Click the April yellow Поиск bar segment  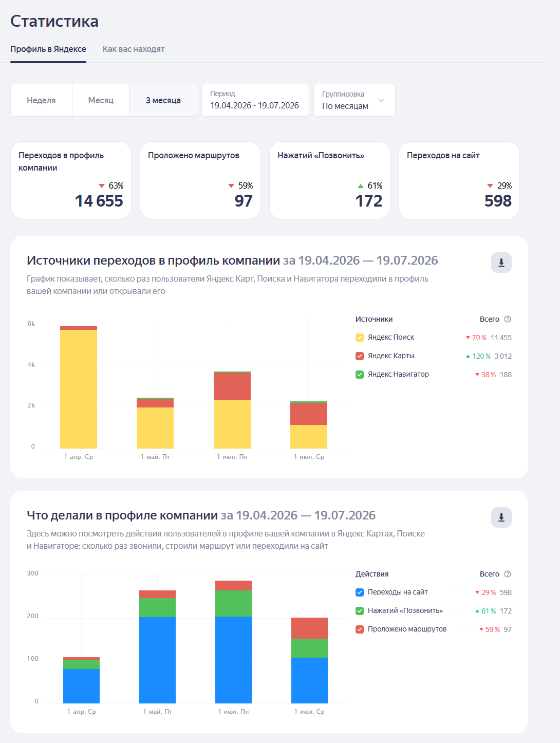point(79,389)
